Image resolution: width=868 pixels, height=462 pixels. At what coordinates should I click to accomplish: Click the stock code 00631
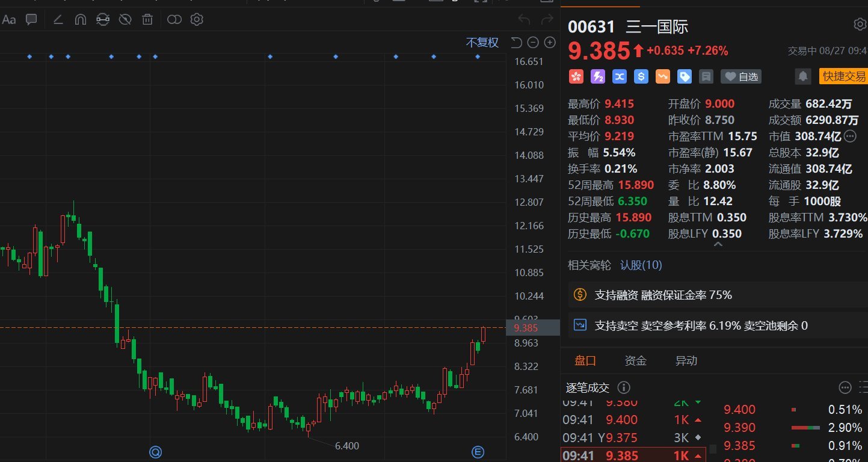[592, 26]
